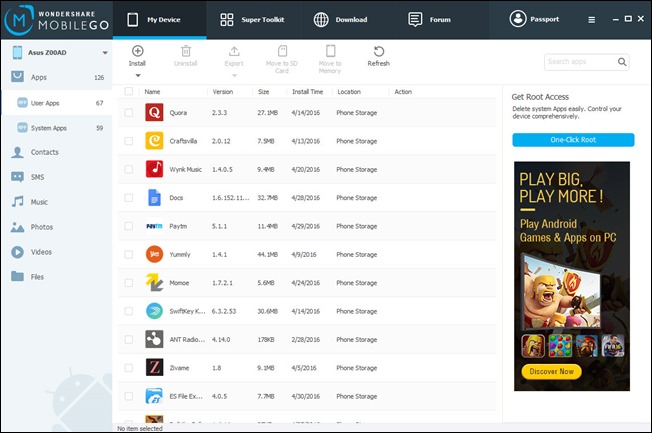Check the ANT Radio row checkbox
The image size is (652, 433).
coord(129,339)
